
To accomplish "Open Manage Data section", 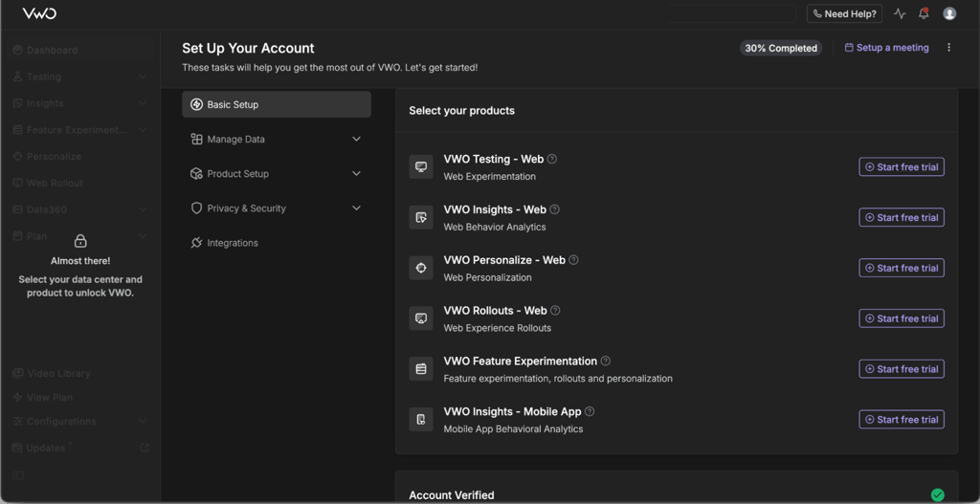I will 277,139.
